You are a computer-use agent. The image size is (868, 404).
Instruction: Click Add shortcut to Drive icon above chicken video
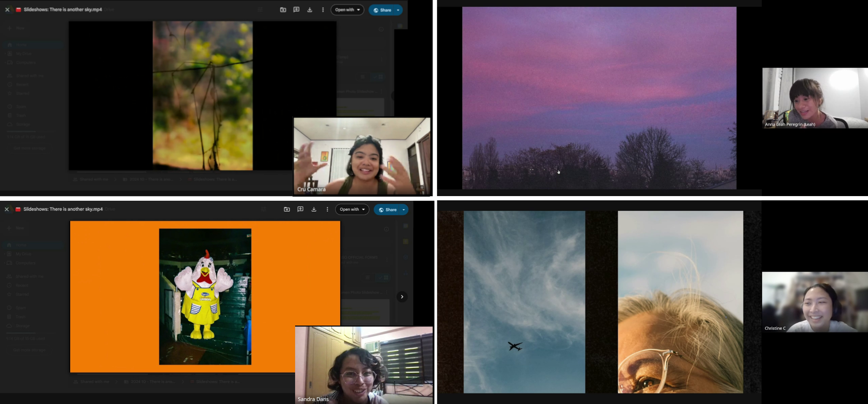point(287,209)
